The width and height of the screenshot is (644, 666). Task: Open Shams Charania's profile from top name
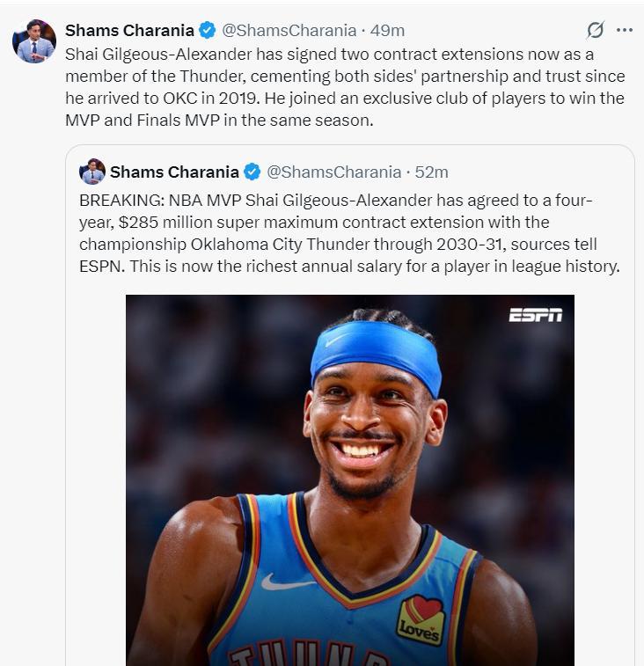pyautogui.click(x=129, y=31)
